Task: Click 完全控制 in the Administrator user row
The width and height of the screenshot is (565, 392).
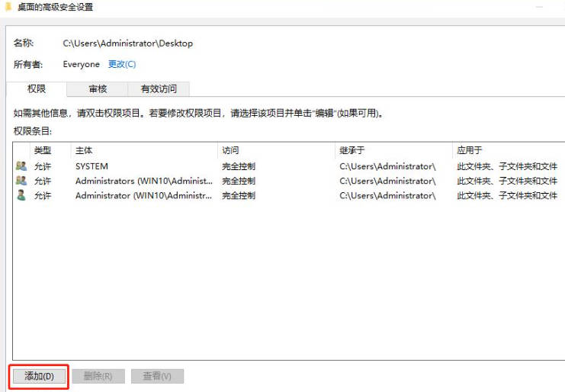Action: [x=239, y=196]
